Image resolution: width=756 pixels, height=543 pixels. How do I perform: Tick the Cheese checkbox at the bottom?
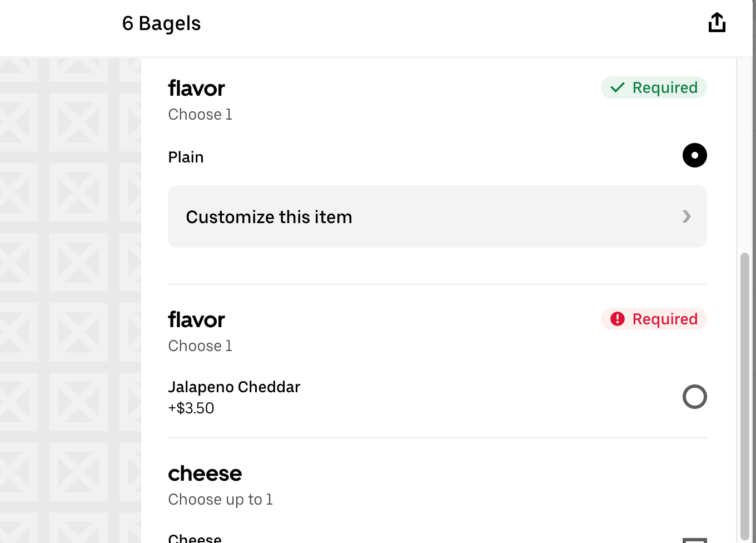pyautogui.click(x=694, y=540)
